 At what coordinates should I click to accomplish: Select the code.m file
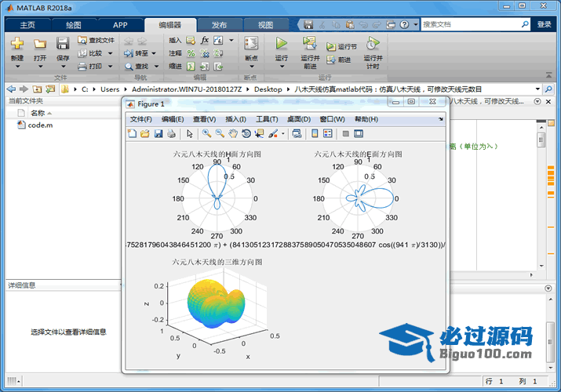(x=35, y=125)
